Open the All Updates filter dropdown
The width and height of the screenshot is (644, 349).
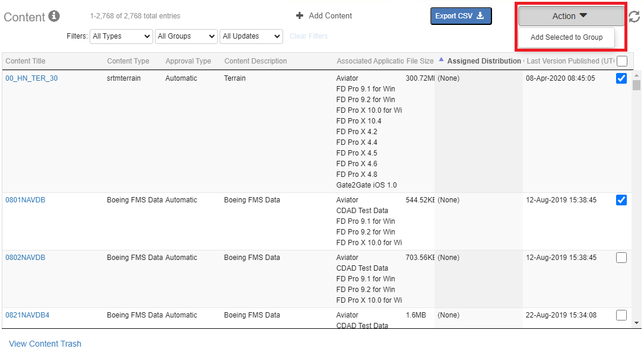[x=251, y=36]
